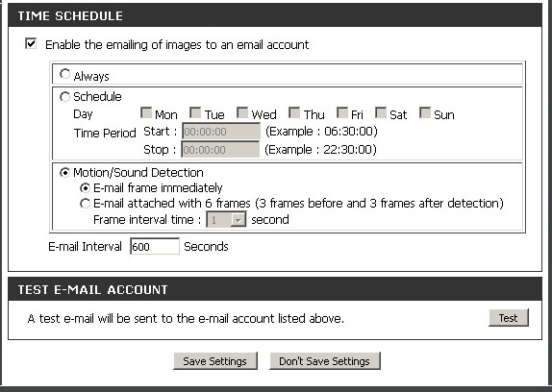Click the E-mail Interval seconds field
The height and width of the screenshot is (392, 552).
155,246
